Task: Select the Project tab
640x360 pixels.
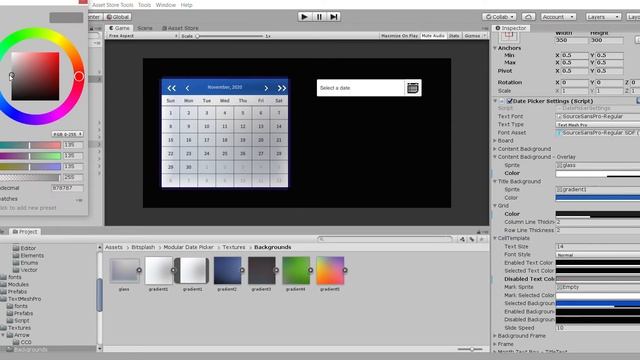Action: 24,231
